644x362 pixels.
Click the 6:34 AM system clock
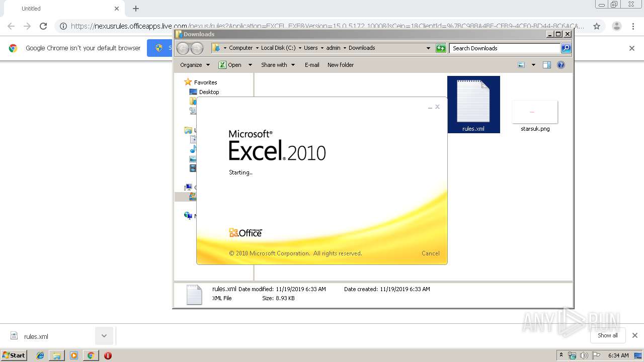tap(618, 355)
